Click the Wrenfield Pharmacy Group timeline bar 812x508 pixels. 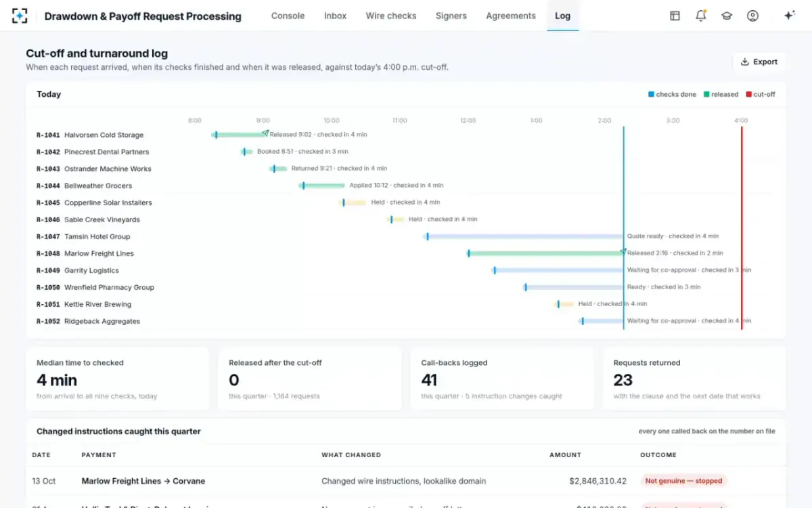(x=574, y=287)
